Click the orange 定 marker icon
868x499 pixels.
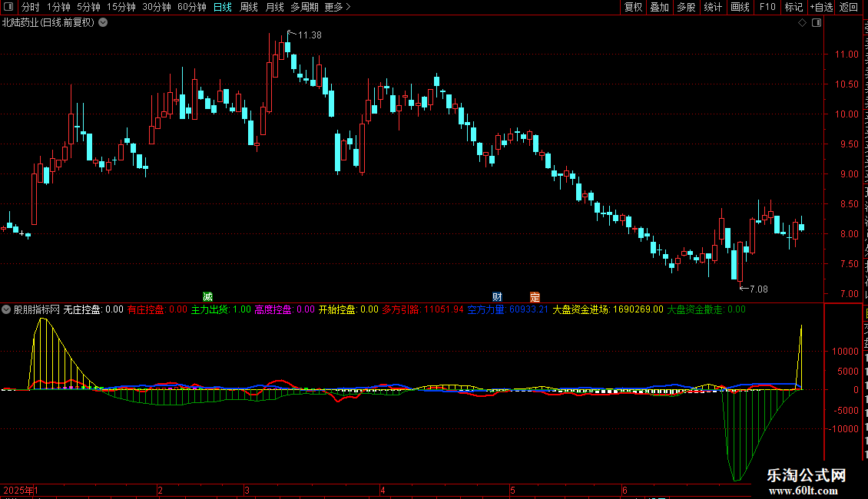point(535,297)
